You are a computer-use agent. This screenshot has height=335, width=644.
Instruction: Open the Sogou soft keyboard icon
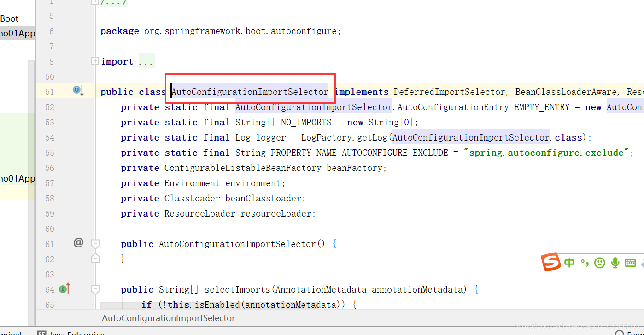pos(630,263)
